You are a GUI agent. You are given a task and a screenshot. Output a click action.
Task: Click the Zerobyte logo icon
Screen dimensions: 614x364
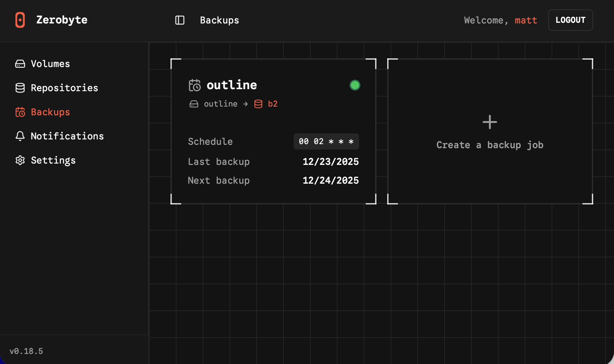tap(20, 20)
